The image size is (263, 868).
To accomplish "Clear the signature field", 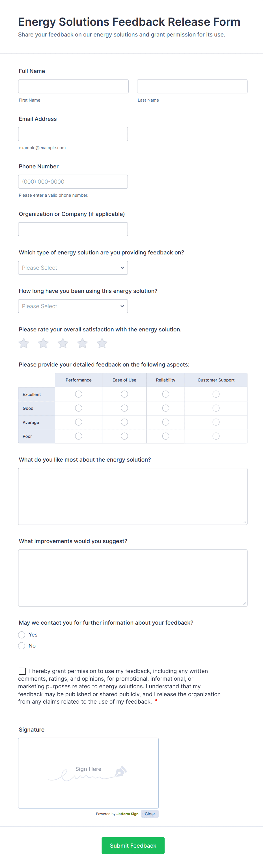I will point(150,814).
